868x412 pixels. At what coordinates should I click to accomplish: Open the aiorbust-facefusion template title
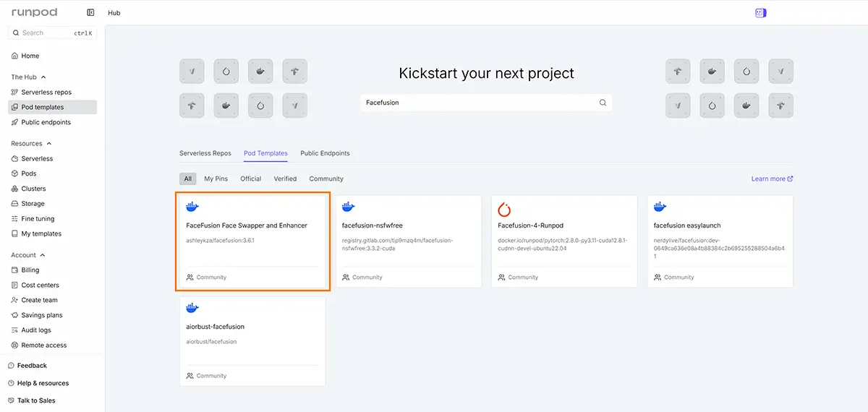[x=216, y=327]
